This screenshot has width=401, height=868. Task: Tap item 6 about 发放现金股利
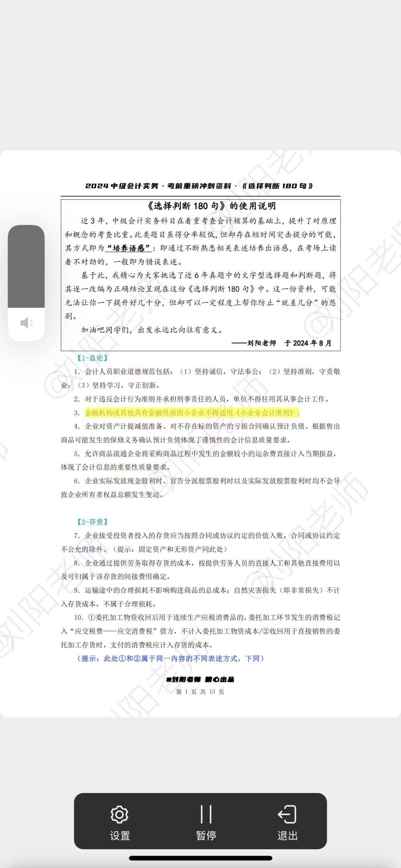point(200,488)
